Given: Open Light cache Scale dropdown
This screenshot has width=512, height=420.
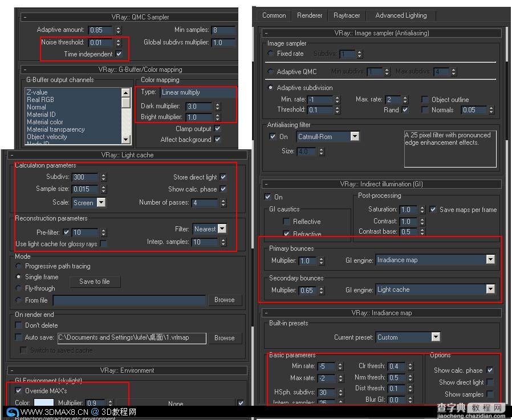Looking at the screenshot, I should pyautogui.click(x=101, y=203).
